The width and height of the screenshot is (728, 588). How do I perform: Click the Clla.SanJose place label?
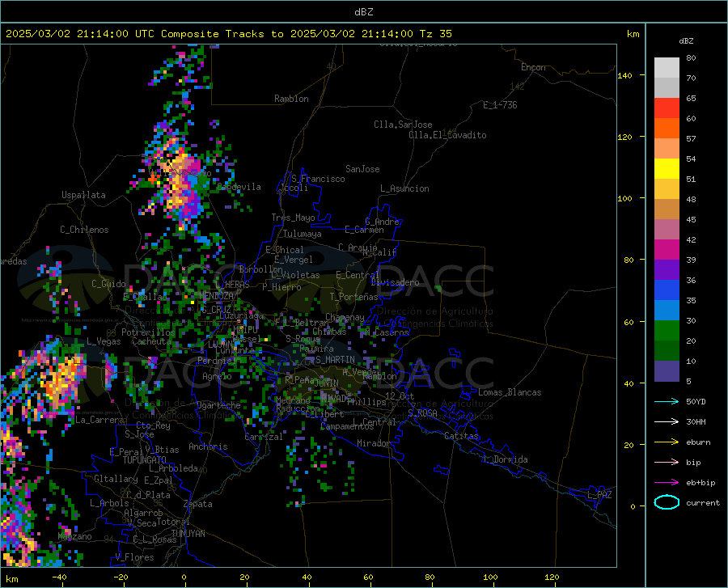pos(403,125)
